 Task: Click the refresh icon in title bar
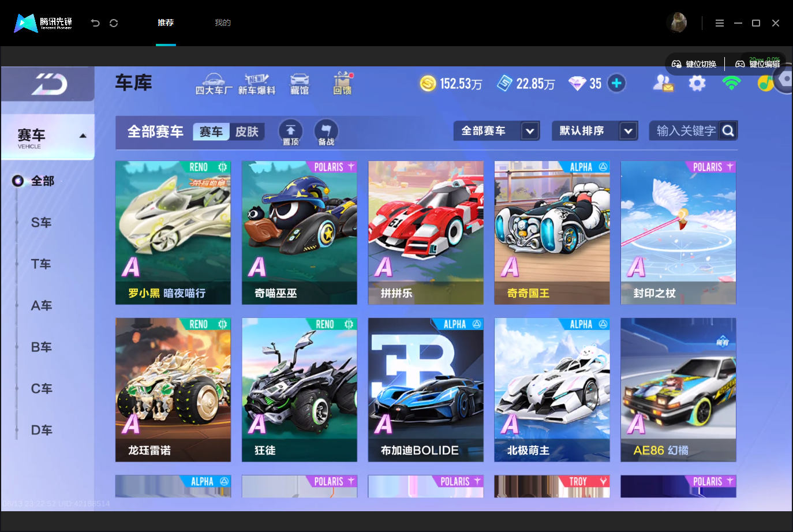tap(114, 23)
